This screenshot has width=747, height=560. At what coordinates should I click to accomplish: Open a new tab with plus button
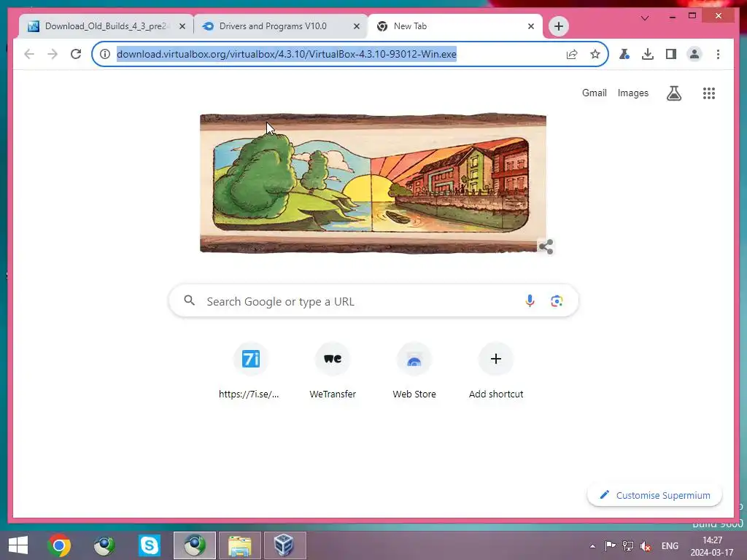559,26
